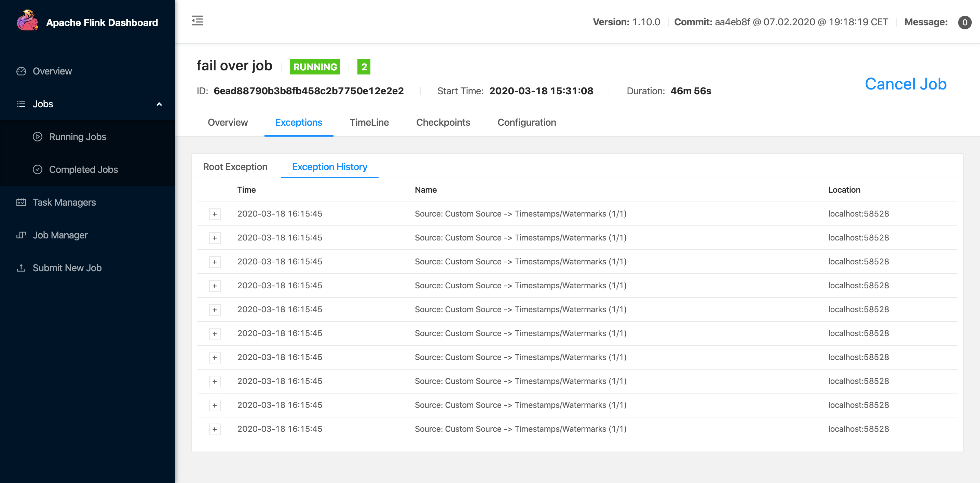Viewport: 980px width, 483px height.
Task: Open the Root Exception tab
Action: click(235, 167)
